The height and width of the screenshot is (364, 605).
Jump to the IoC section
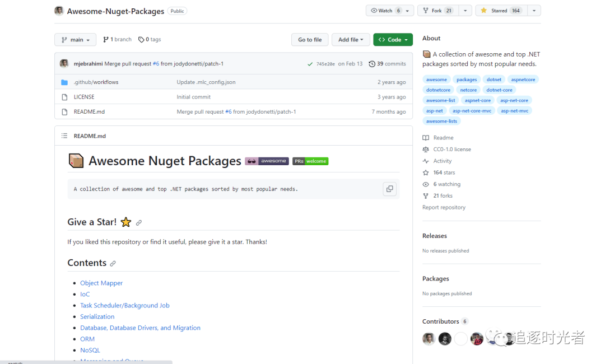coord(85,294)
